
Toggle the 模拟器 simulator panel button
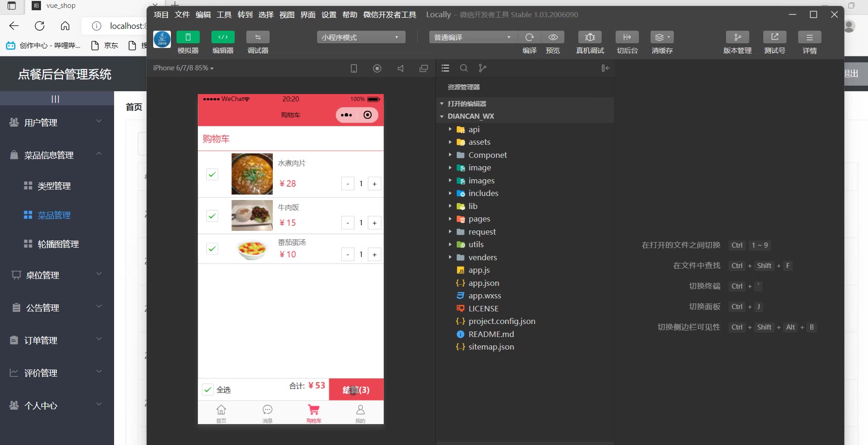[x=188, y=37]
